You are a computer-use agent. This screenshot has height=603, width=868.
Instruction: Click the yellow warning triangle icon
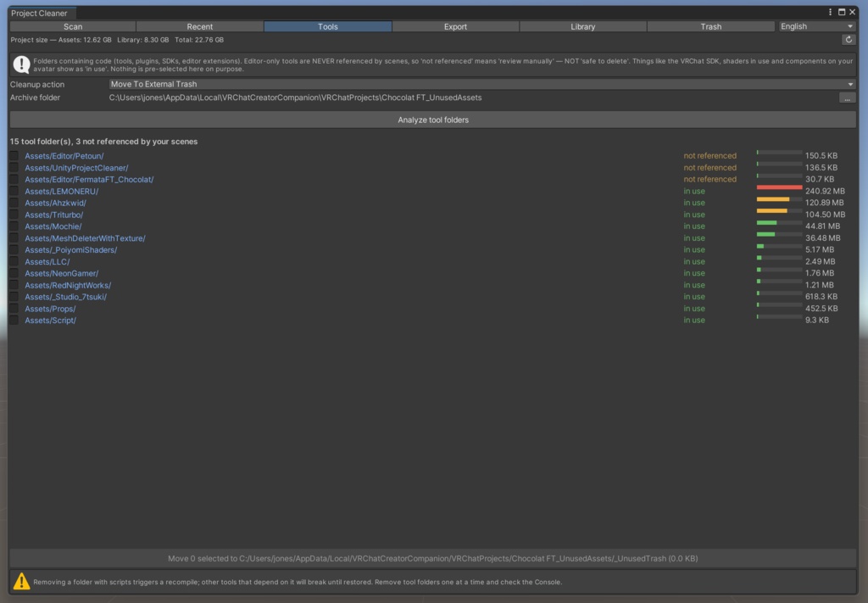[21, 582]
